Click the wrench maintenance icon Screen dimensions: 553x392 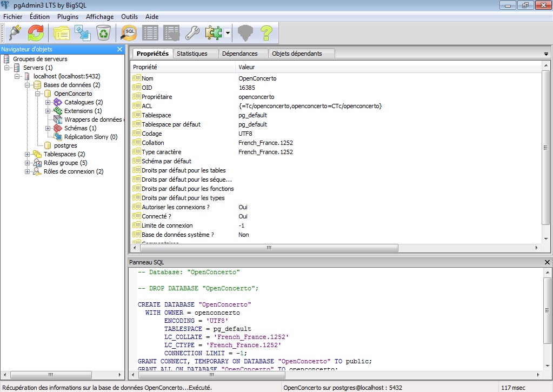coord(192,34)
